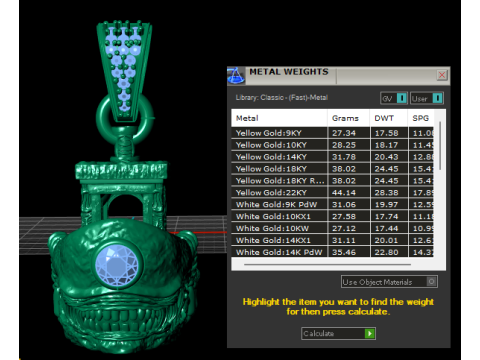Close the Metal Weights panel

(442, 75)
